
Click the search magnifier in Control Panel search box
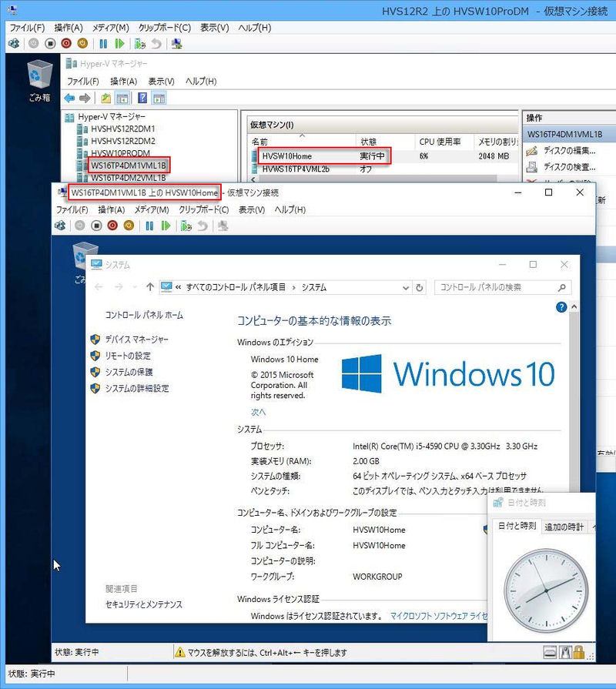pyautogui.click(x=562, y=287)
